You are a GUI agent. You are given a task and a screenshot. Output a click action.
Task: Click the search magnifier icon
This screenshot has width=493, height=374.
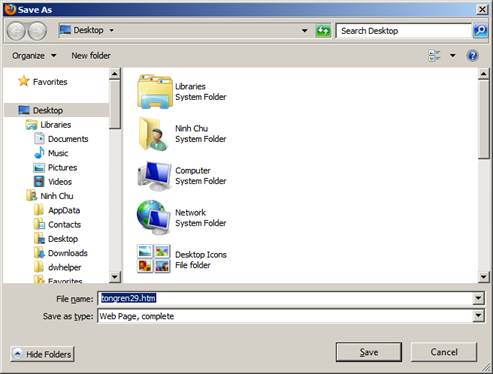(x=480, y=31)
